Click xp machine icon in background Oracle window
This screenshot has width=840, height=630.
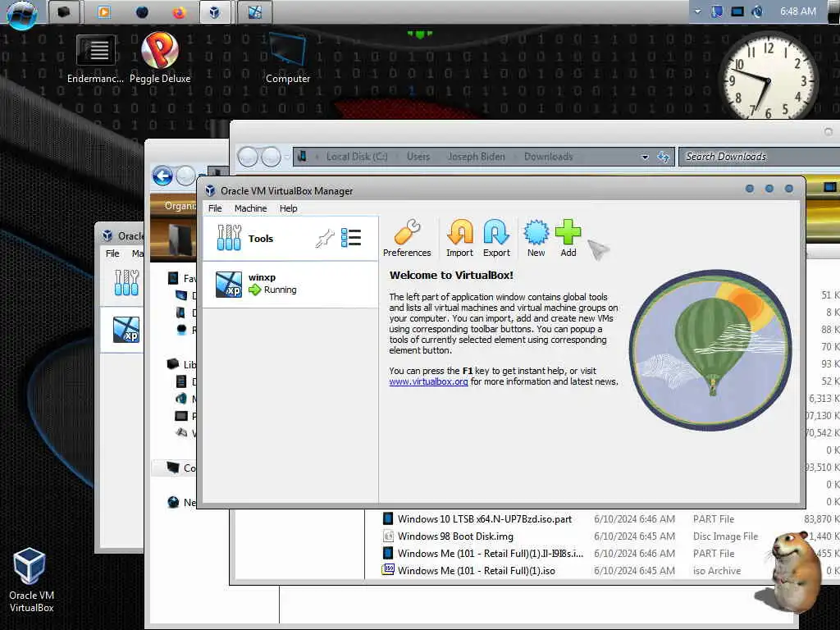point(126,330)
